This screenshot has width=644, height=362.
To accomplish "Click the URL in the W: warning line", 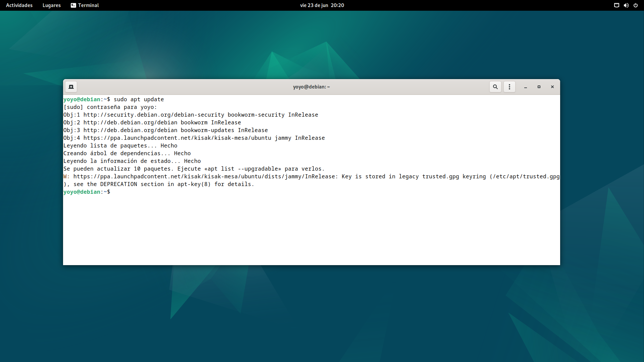I will [204, 177].
